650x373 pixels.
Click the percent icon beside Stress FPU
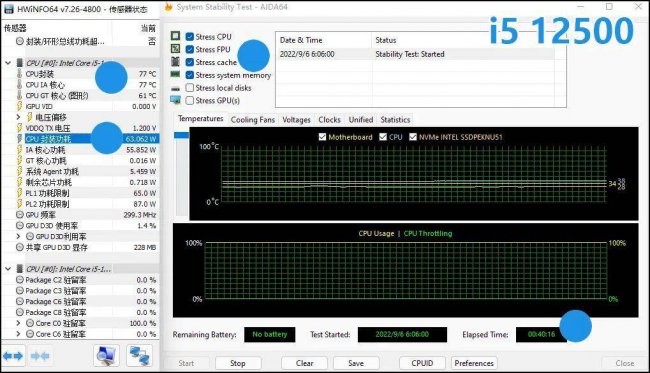(175, 49)
